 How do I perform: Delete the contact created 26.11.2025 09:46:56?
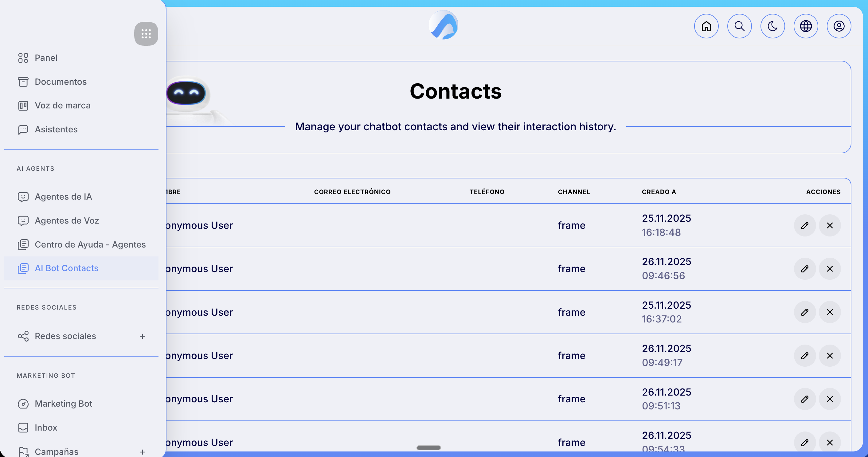(830, 269)
